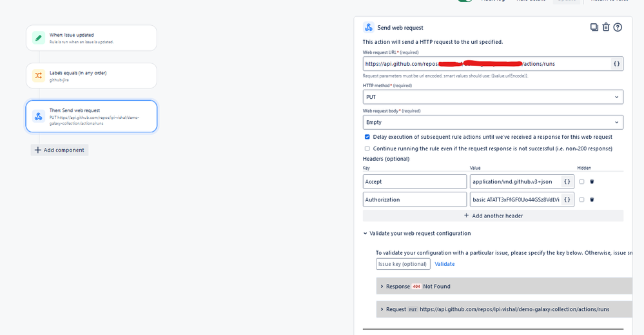Remove the Authorization header row

coord(592,199)
